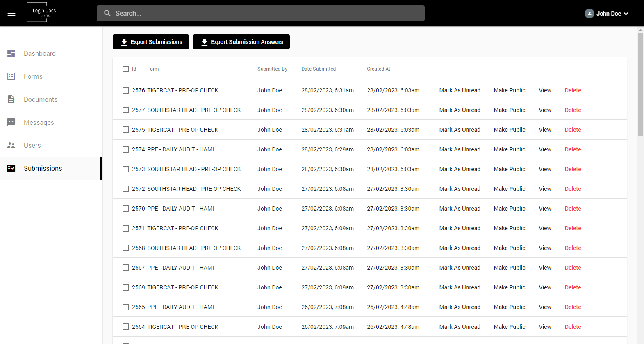Expand the John Doe account dropdown arrow

click(x=626, y=14)
